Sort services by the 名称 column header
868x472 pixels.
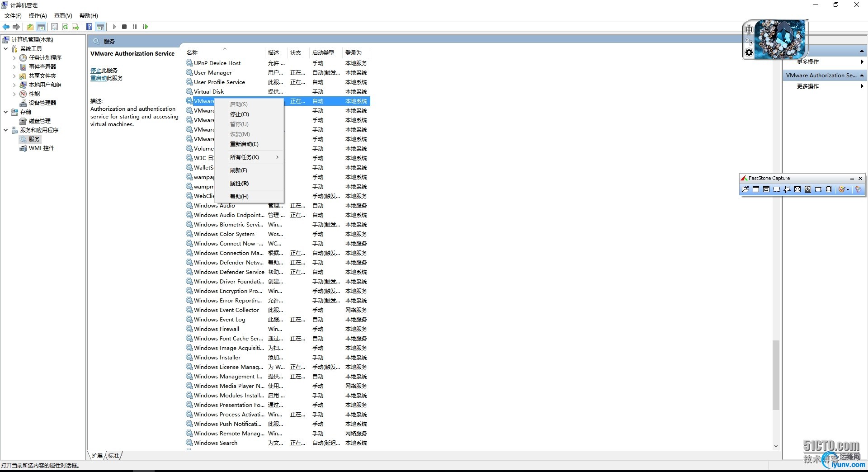[225, 53]
